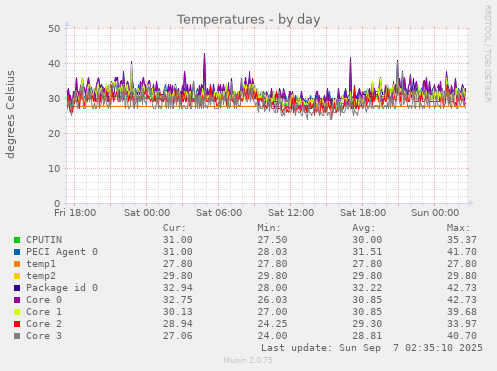Click the Cur: column header
This screenshot has width=497, height=371.
pos(174,228)
